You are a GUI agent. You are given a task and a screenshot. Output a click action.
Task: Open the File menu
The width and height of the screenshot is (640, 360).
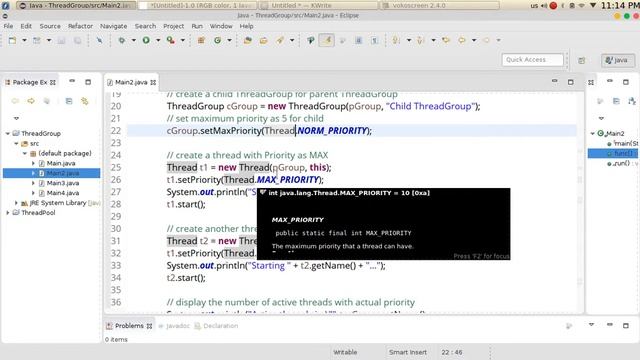8,26
